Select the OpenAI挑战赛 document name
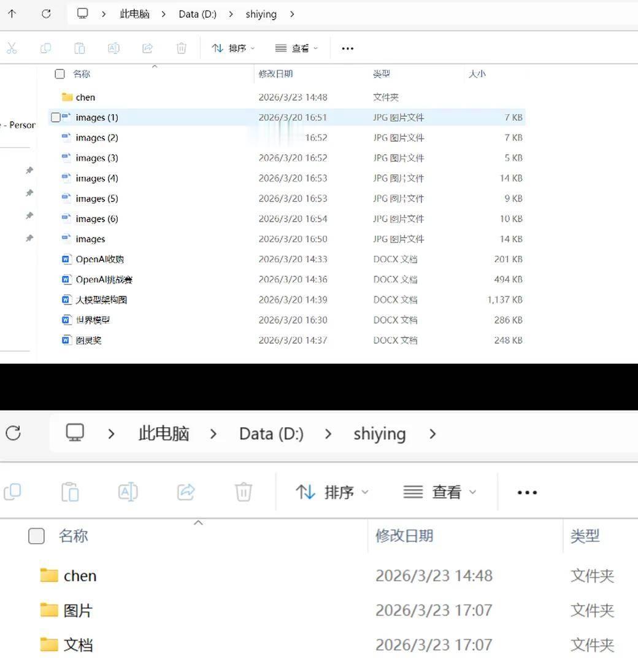This screenshot has height=672, width=638. click(x=104, y=279)
